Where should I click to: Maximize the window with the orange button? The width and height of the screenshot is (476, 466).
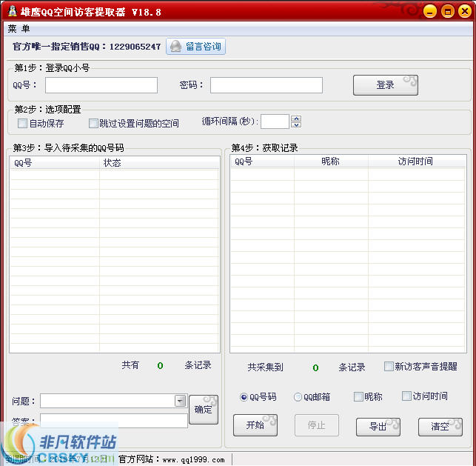pyautogui.click(x=447, y=12)
